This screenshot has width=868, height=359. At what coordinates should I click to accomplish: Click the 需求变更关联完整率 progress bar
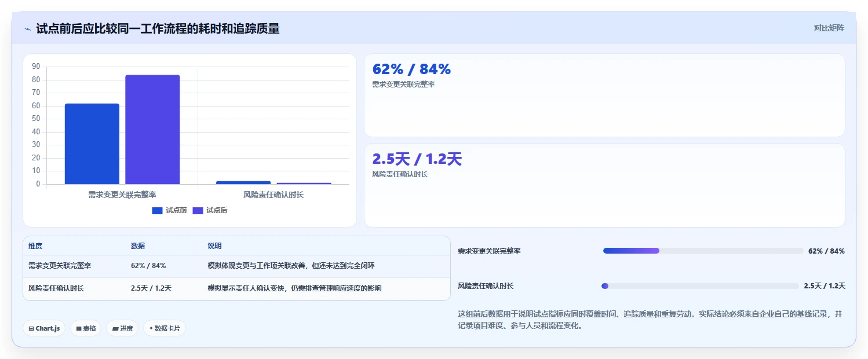tap(703, 251)
